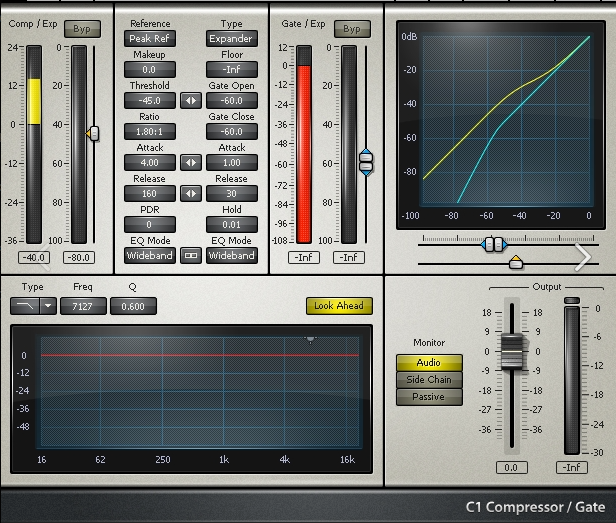Screen dimensions: 616x523
Task: Click the filter shape icon under Type
Action: pos(25,306)
